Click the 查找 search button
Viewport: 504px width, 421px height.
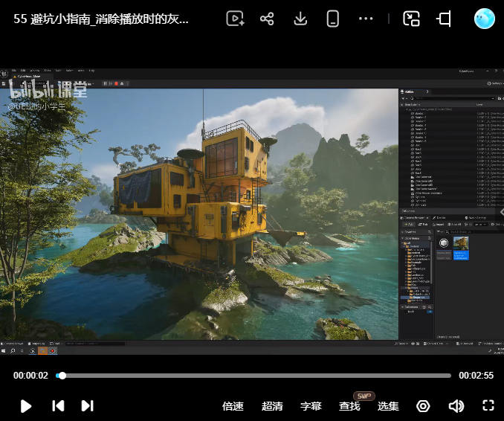tap(349, 406)
